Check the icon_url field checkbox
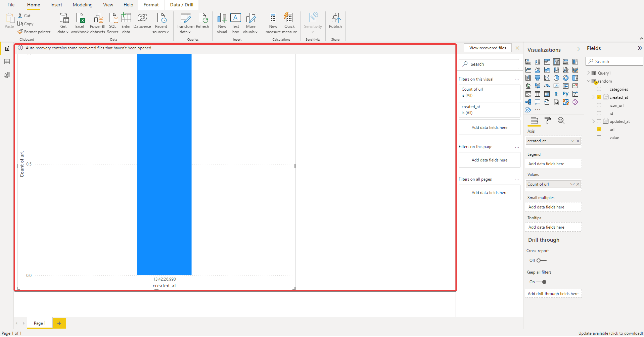 pyautogui.click(x=599, y=105)
